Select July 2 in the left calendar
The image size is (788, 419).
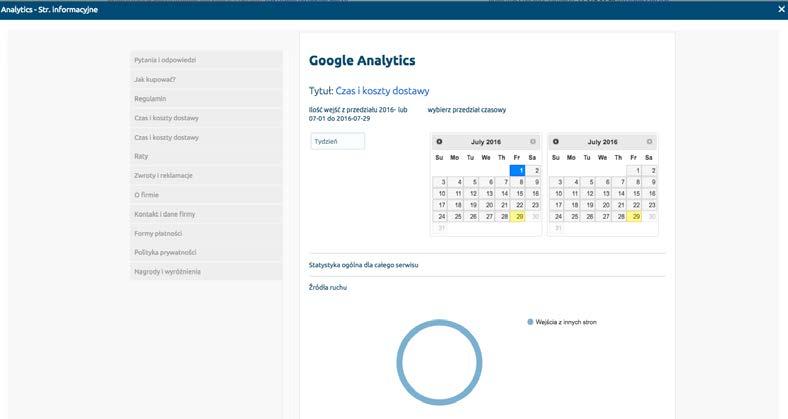[x=533, y=170]
